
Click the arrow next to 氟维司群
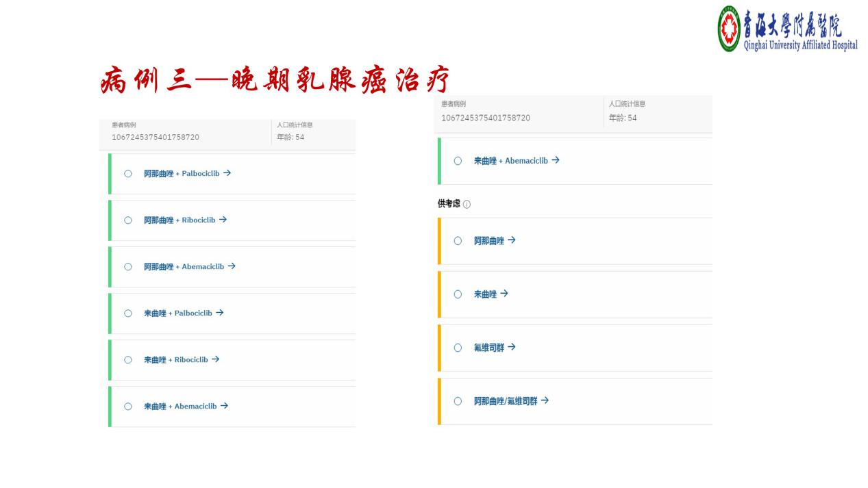(x=512, y=347)
